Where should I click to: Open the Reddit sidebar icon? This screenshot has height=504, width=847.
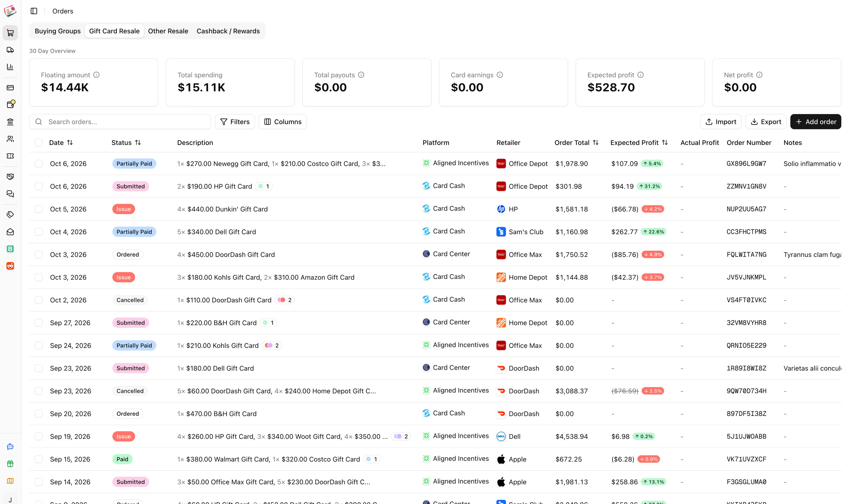point(10,266)
